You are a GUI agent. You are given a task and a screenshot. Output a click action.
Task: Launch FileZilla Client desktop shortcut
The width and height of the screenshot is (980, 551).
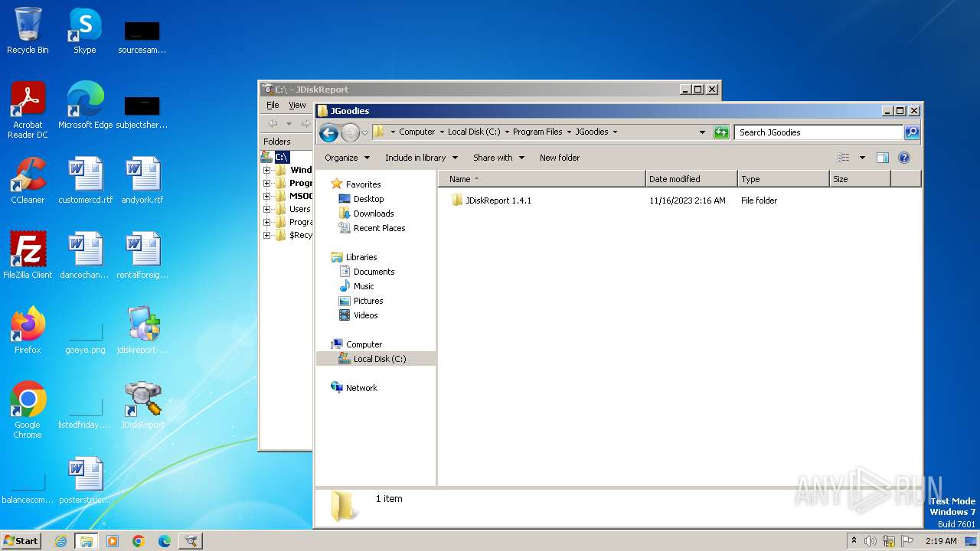(28, 256)
